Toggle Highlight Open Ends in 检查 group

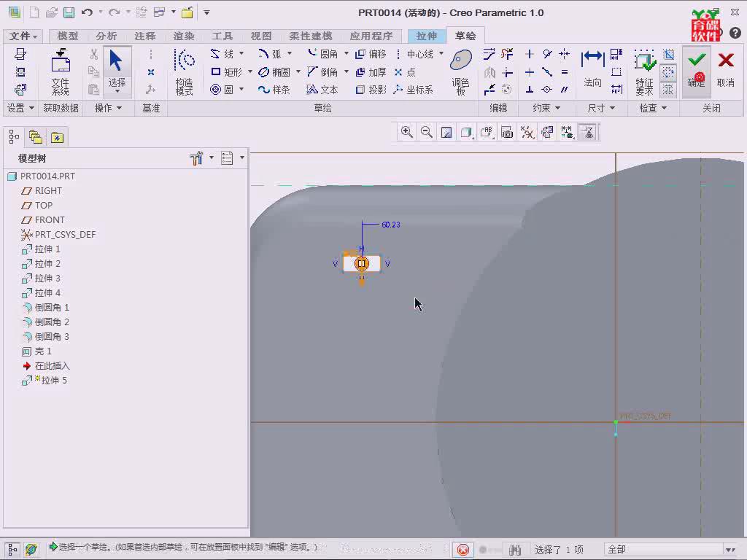(668, 72)
